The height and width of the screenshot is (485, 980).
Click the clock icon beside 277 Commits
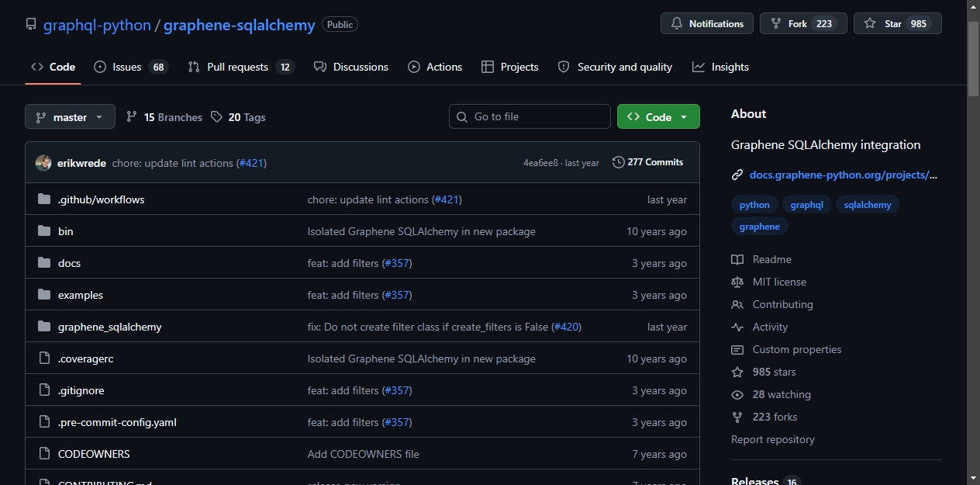(618, 162)
